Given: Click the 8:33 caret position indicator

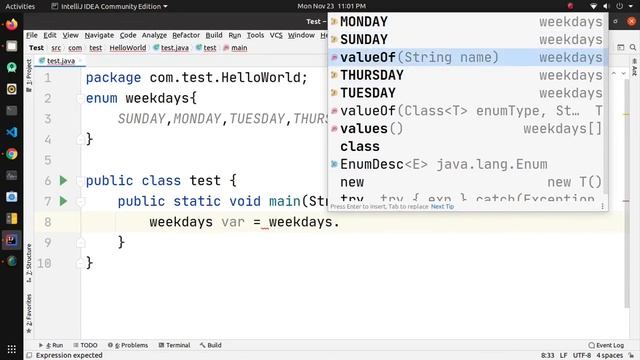Looking at the screenshot, I should [x=547, y=356].
